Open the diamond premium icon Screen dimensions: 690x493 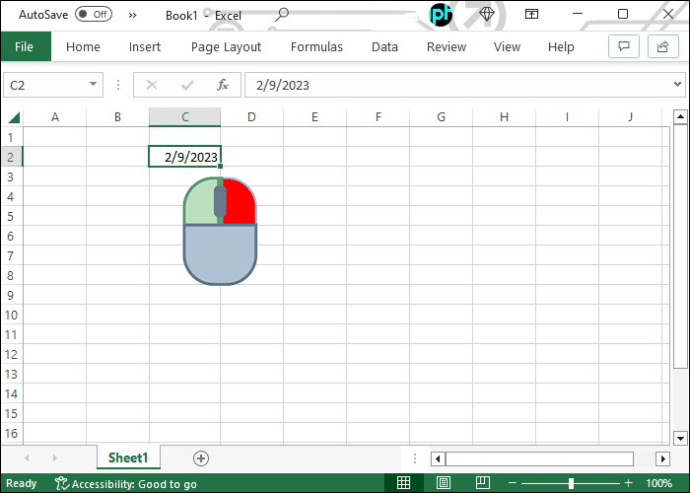pos(487,14)
